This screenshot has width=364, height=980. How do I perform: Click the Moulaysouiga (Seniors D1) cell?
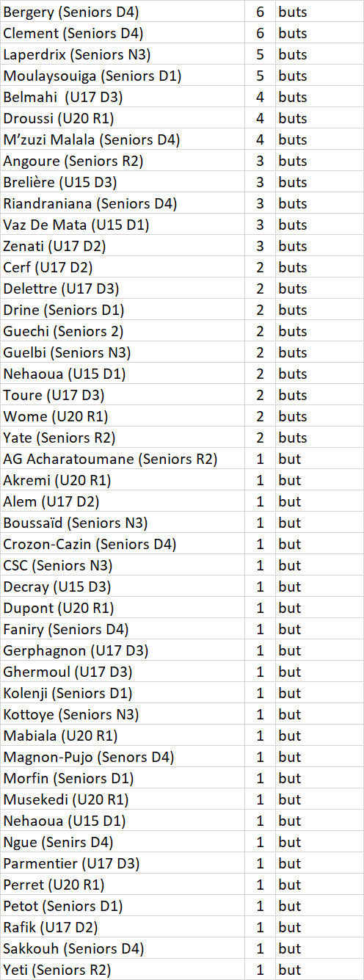[x=123, y=76]
